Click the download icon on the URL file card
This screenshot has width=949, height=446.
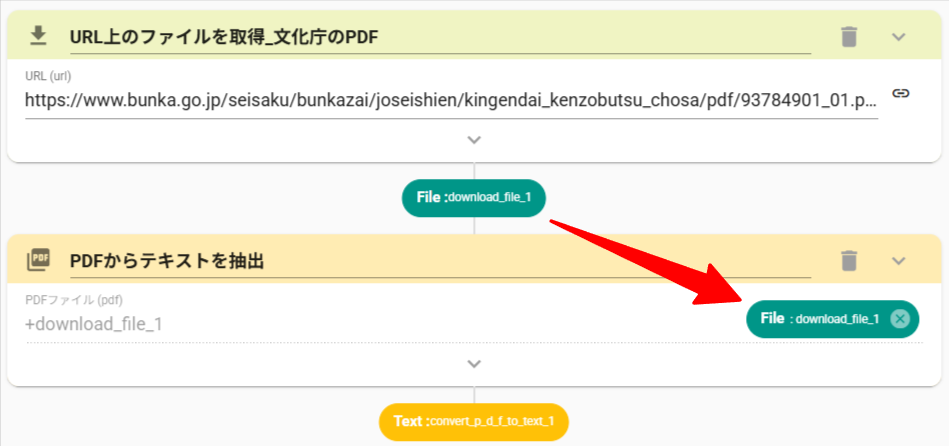coord(38,37)
